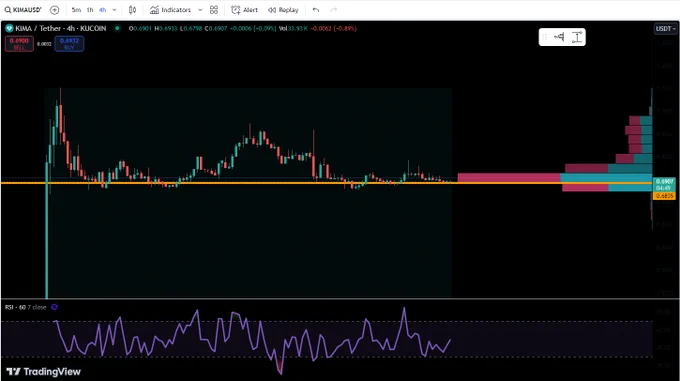Open the indicator templates grid icon
The width and height of the screenshot is (680, 381).
pos(214,10)
